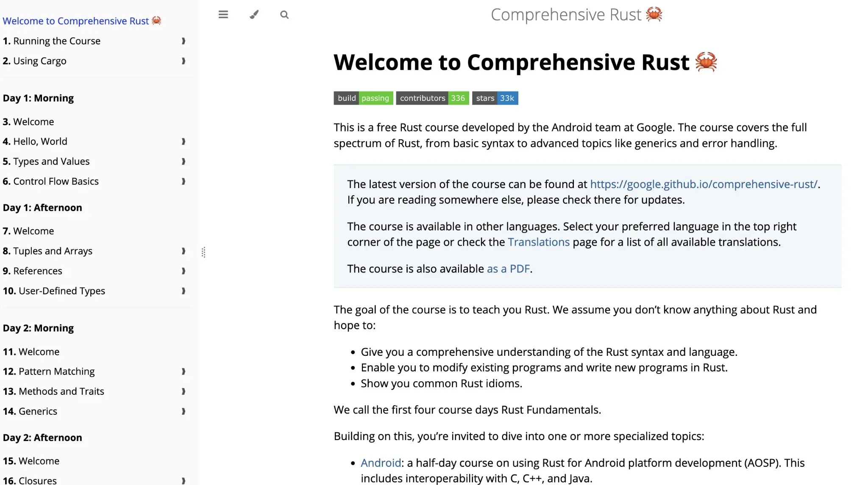This screenshot has width=868, height=485.
Task: Open chapter 15. Welcome
Action: (x=31, y=461)
